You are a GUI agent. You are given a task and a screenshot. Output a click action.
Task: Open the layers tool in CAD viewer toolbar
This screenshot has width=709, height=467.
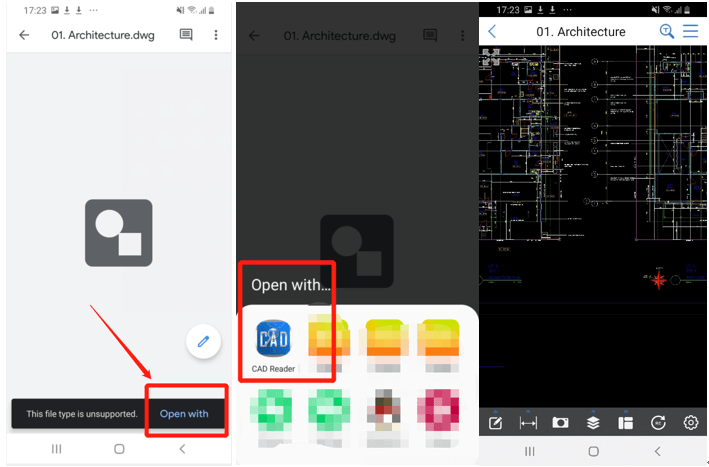[x=593, y=423]
